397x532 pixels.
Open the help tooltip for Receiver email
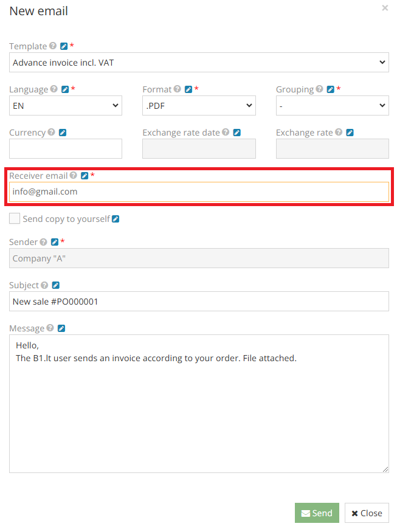pyautogui.click(x=72, y=176)
